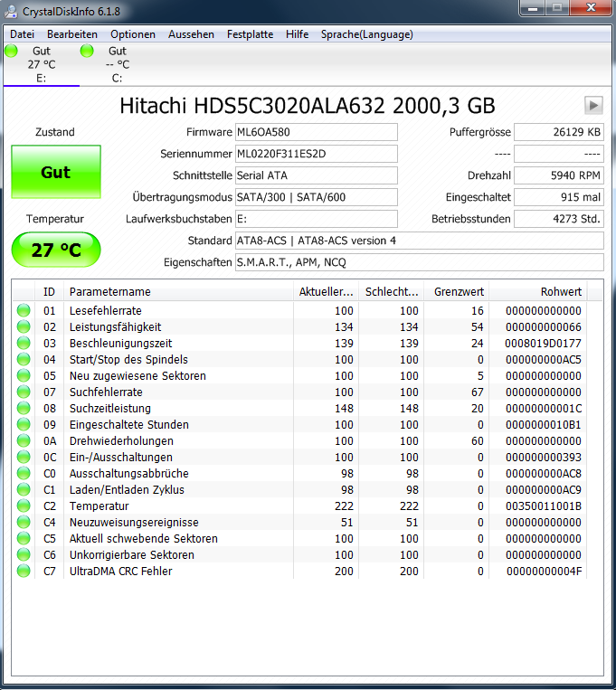Open the Festplatte menu
Image resolution: width=616 pixels, height=690 pixels.
point(250,34)
